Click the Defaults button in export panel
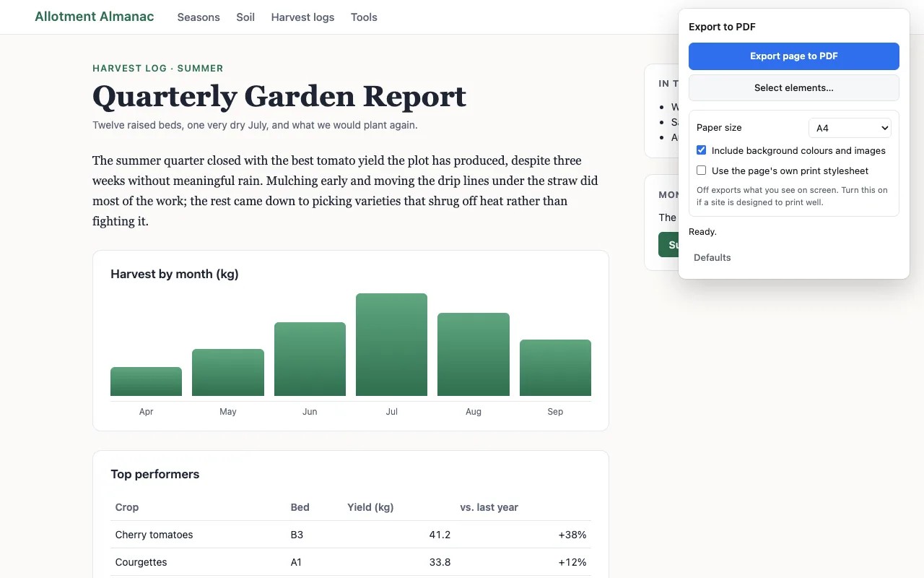The height and width of the screenshot is (578, 924). tap(712, 258)
